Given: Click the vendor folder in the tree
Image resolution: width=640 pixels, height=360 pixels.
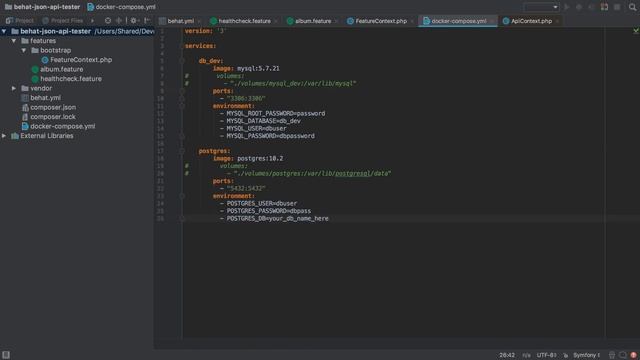Looking at the screenshot, I should pos(41,88).
